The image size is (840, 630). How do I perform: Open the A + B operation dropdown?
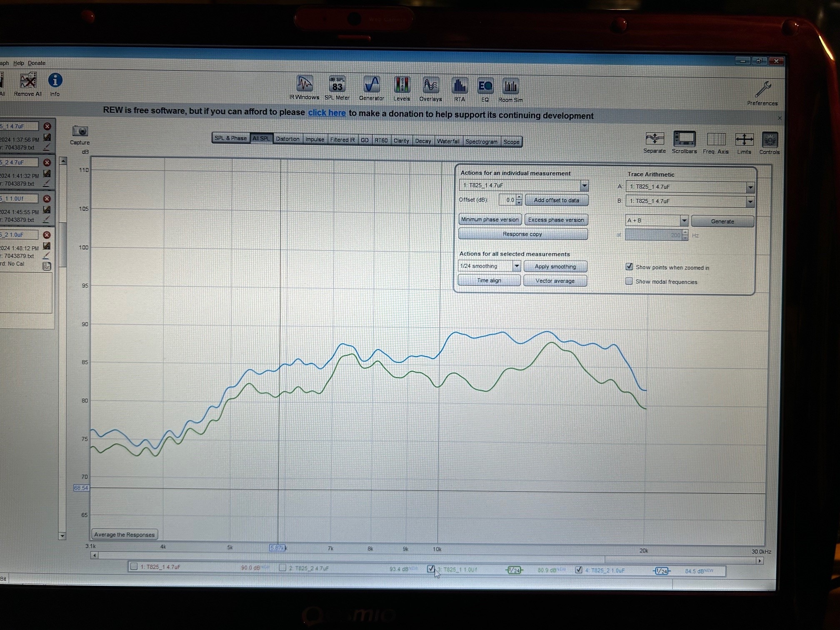[x=684, y=220]
